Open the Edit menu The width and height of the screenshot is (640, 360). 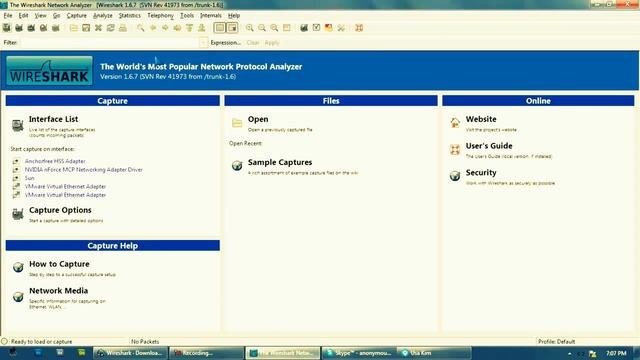click(23, 16)
